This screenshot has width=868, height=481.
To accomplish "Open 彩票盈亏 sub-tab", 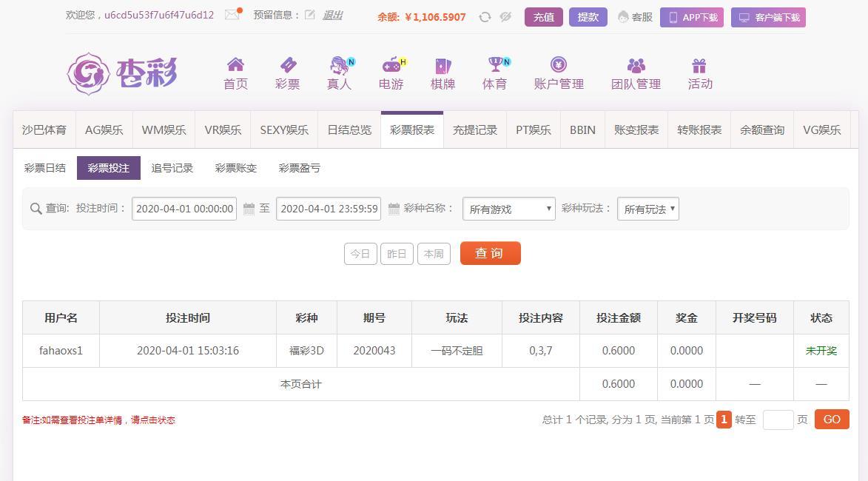I will tap(300, 168).
